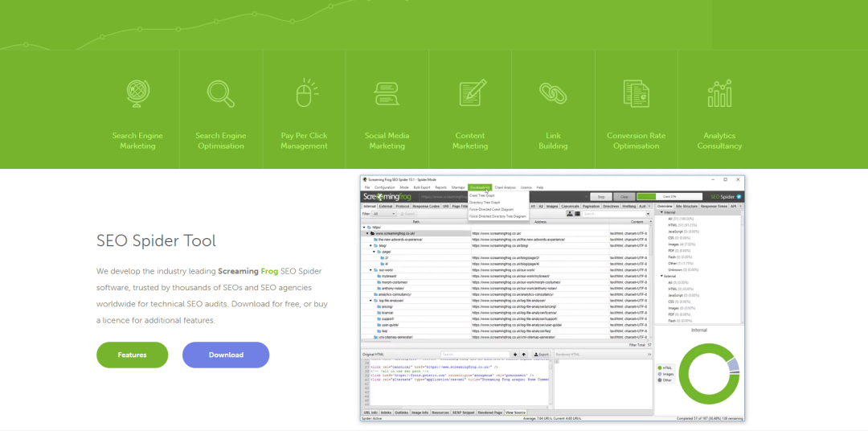The height and width of the screenshot is (431, 868).
Task: Collapse the log-file-analyser/ tree node
Action: (371, 300)
